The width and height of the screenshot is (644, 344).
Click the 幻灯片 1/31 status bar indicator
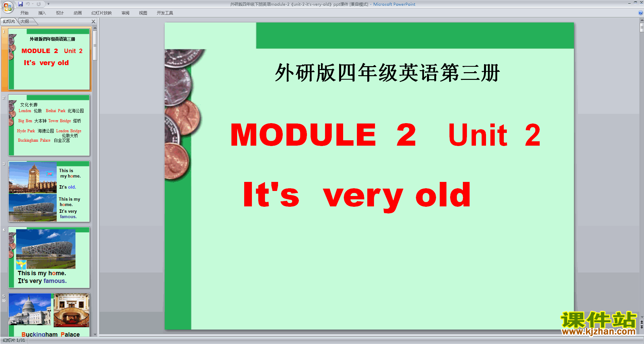[14, 340]
